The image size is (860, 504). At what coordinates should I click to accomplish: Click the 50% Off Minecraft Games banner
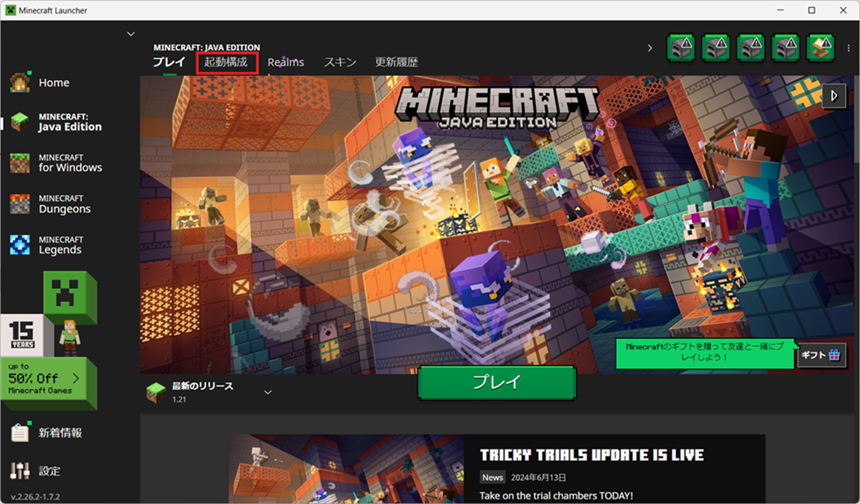pos(50,383)
